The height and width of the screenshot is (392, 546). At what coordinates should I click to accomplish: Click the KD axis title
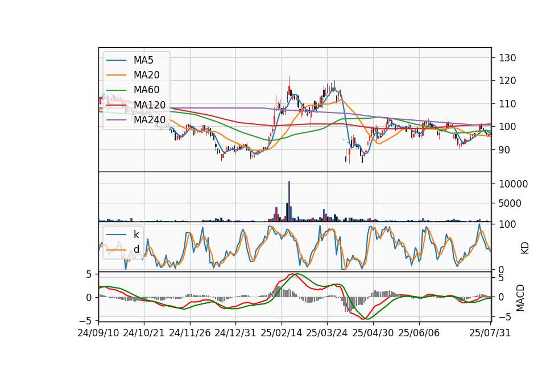pyautogui.click(x=525, y=248)
